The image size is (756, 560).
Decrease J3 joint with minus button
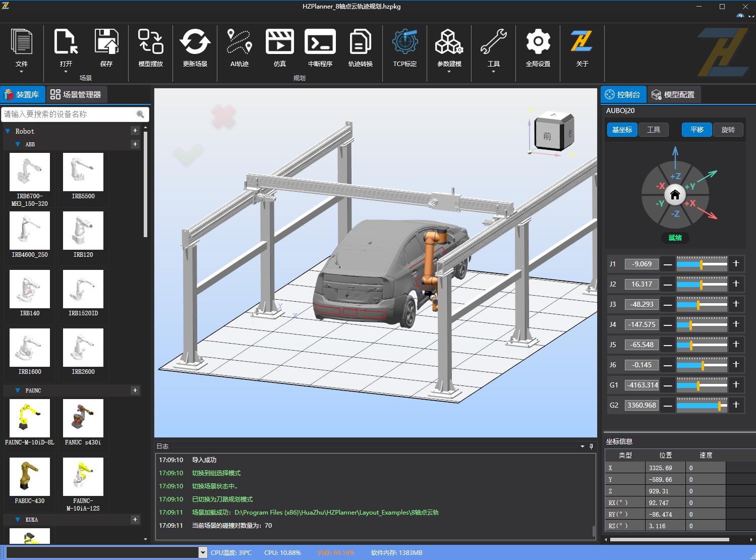668,304
